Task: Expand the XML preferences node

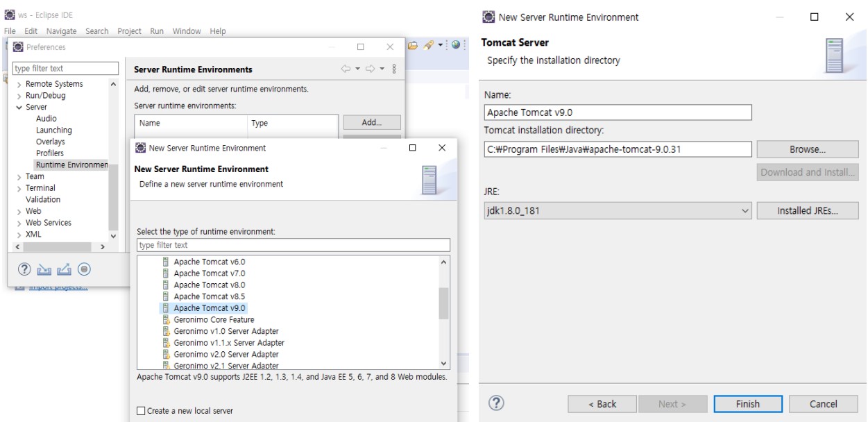Action: pyautogui.click(x=19, y=235)
